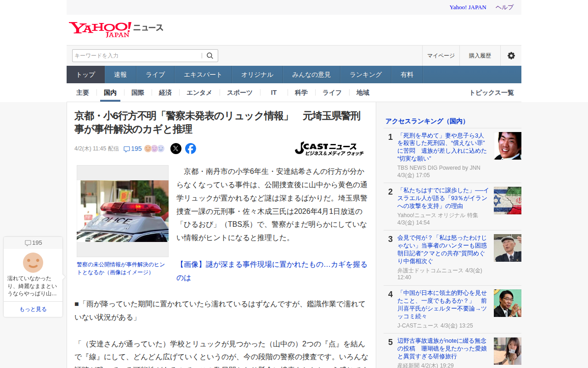Select the みんなの意見 tab
The height and width of the screenshot is (368, 588).
coord(311,75)
